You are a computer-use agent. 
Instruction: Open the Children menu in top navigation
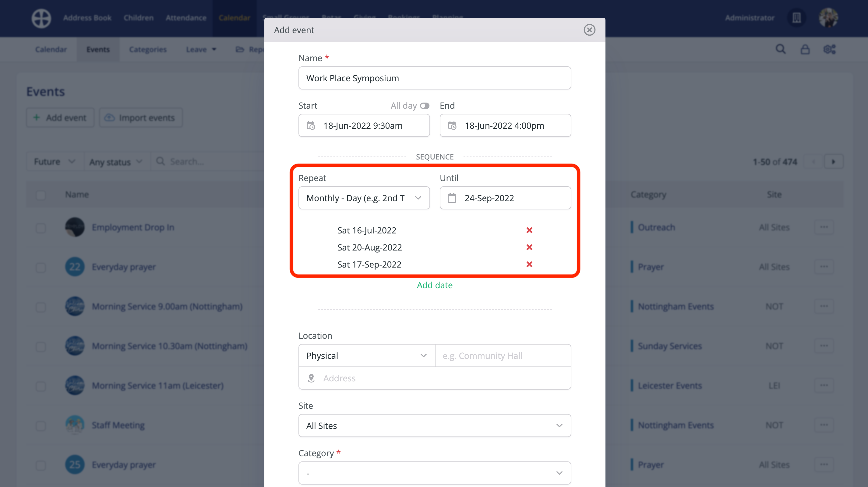[138, 18]
